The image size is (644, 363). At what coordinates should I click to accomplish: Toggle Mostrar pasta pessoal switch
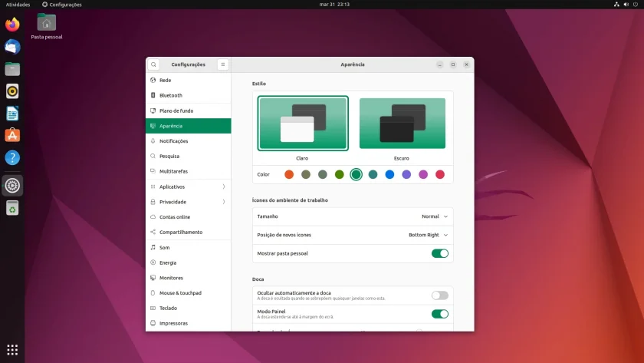pos(440,254)
